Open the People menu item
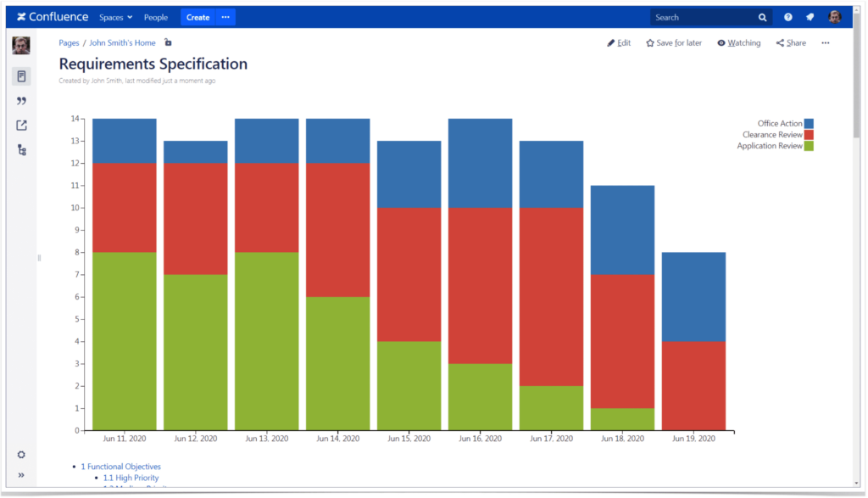 (155, 16)
